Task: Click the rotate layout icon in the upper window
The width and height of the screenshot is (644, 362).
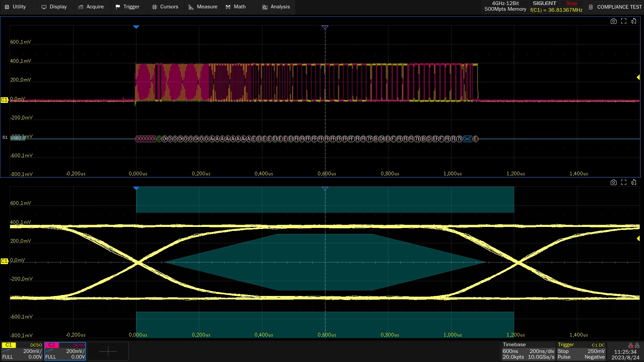Action: (x=634, y=21)
